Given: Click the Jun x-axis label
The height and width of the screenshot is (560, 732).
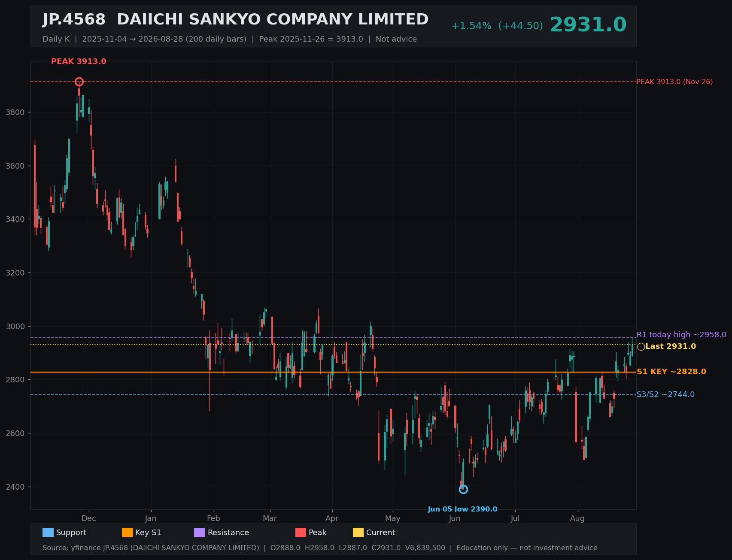Looking at the screenshot, I should pos(455,518).
